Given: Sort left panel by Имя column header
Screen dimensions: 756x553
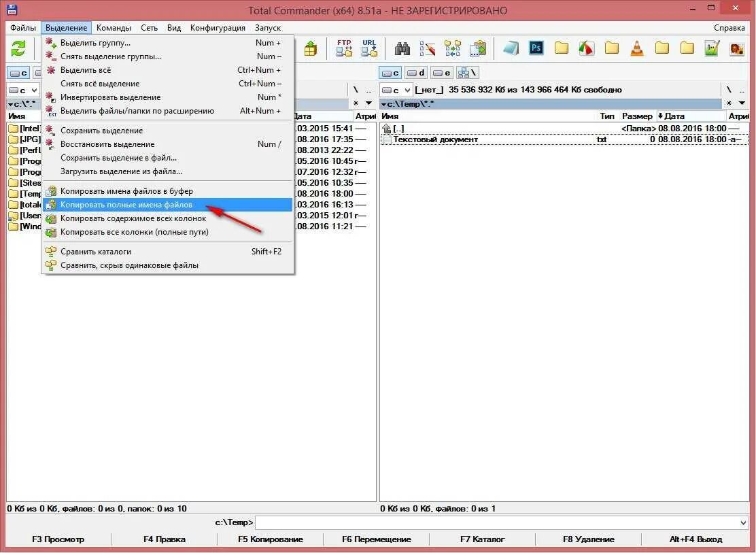Looking at the screenshot, I should point(24,116).
